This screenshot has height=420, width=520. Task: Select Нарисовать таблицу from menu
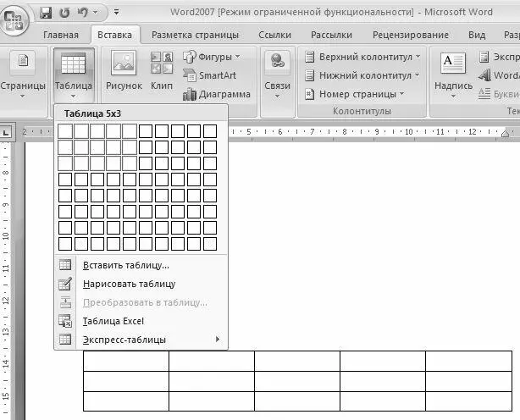[141, 284]
